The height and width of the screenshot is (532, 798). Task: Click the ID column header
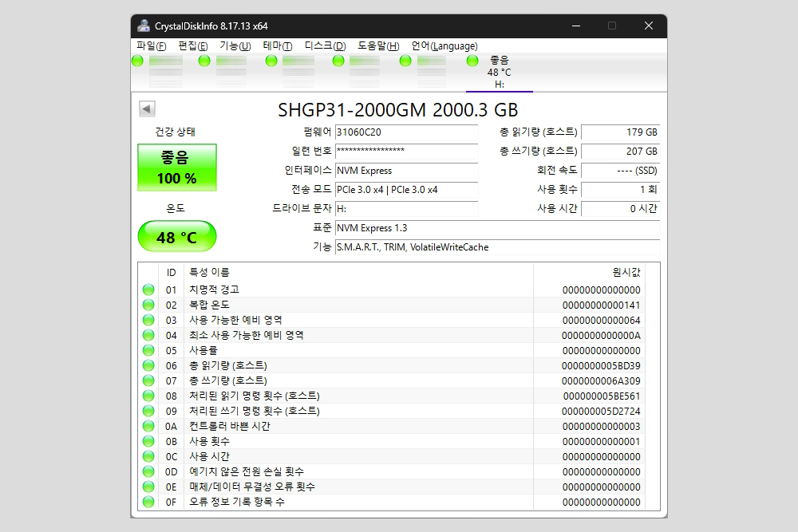click(171, 273)
